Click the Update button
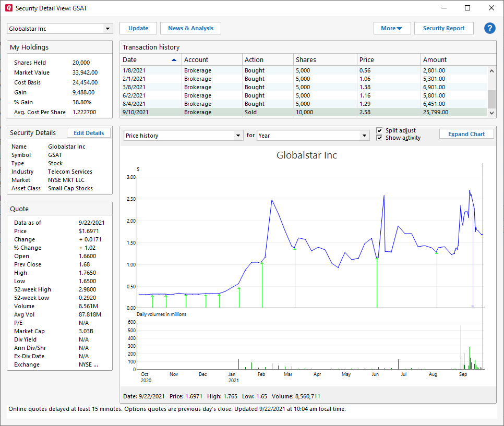The image size is (504, 426). (x=138, y=28)
